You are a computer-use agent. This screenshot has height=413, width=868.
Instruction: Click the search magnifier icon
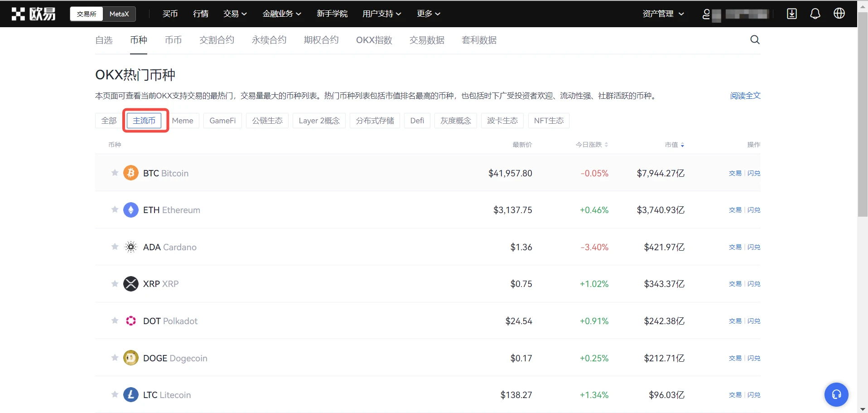tap(755, 40)
